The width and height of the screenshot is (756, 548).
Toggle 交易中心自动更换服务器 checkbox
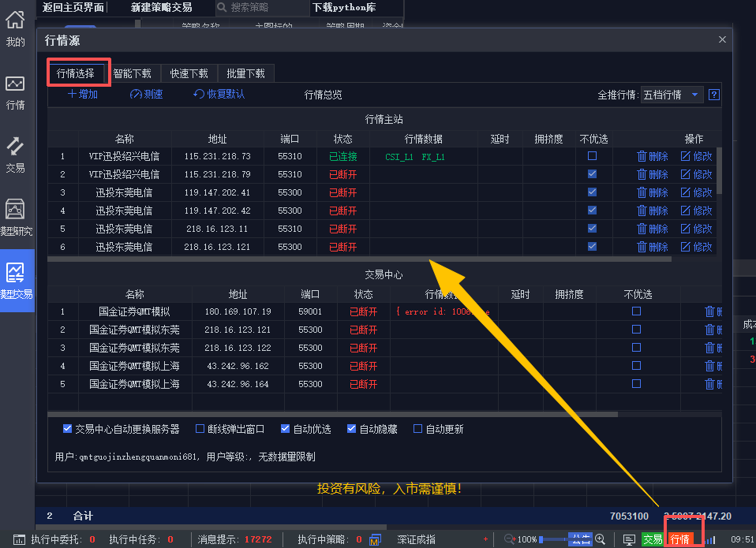click(68, 429)
